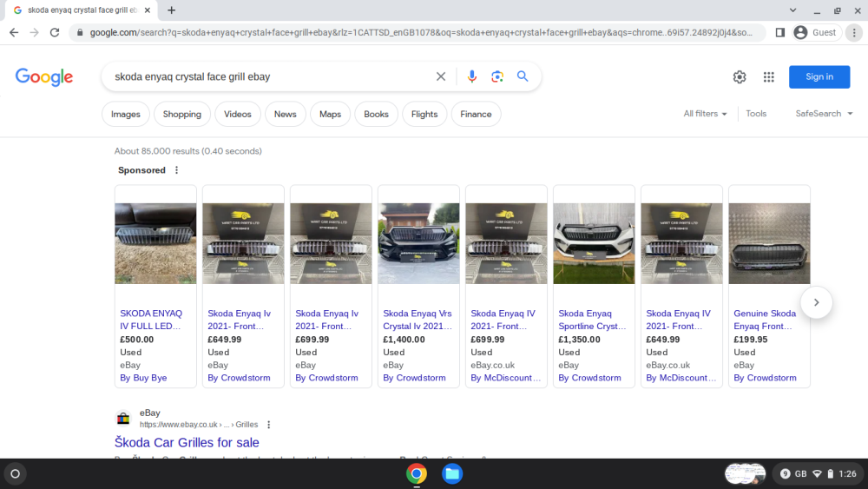Open a new browser tab
This screenshot has width=868, height=489.
pos(172,10)
